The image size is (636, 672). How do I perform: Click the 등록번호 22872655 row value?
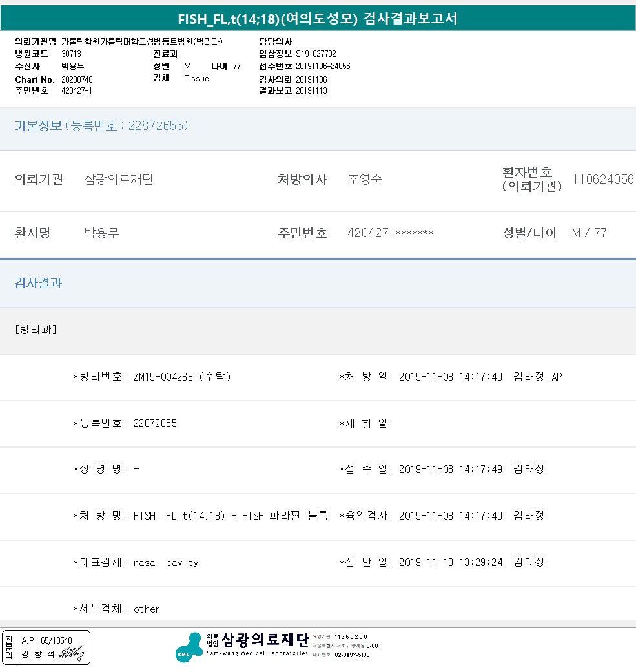(155, 423)
